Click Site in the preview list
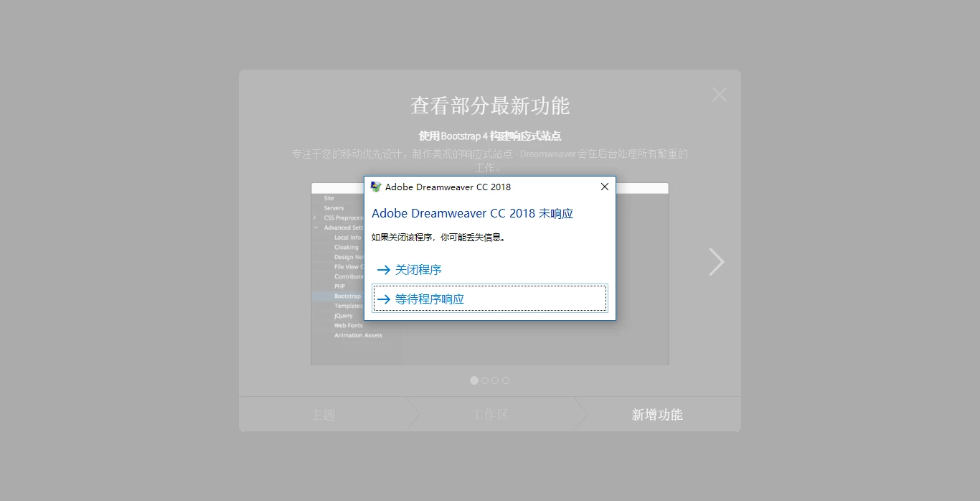 [329, 198]
